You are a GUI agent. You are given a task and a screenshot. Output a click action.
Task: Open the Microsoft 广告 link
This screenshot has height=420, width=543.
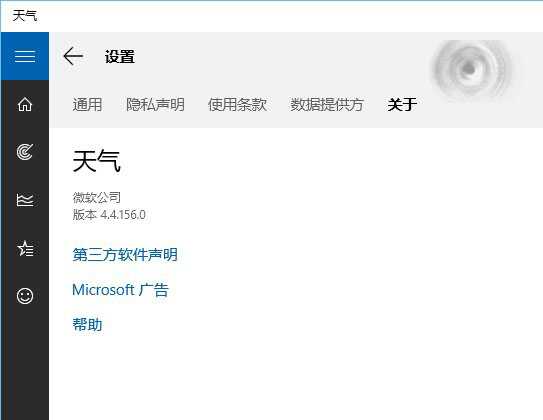120,290
